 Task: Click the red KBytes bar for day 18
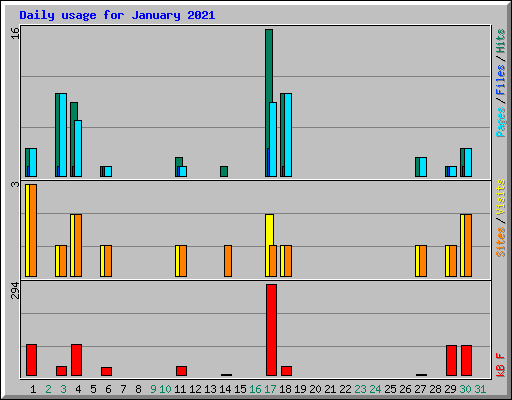point(286,371)
